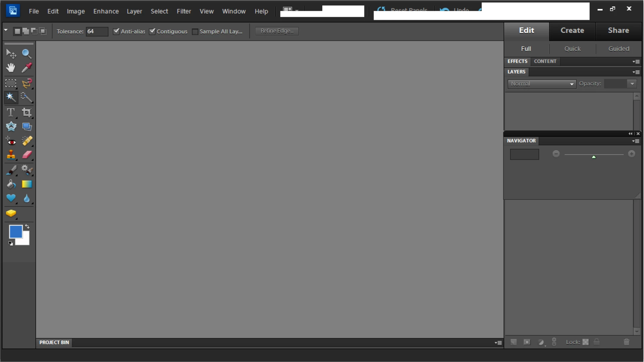Open the Normal blend mode dropdown

tap(541, 84)
